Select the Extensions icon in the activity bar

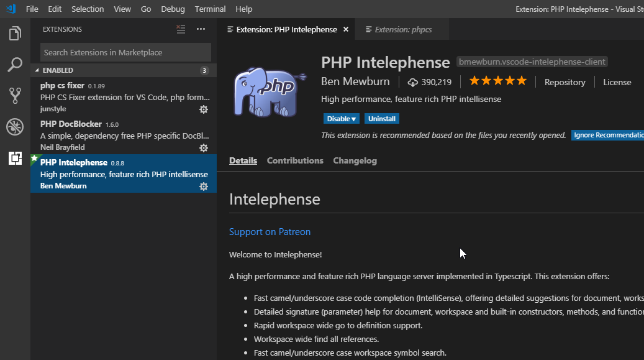(15, 158)
